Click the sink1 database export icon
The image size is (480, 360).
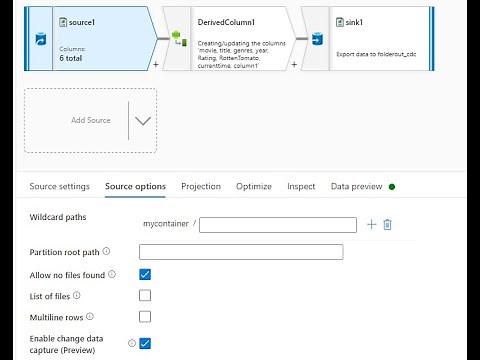317,39
